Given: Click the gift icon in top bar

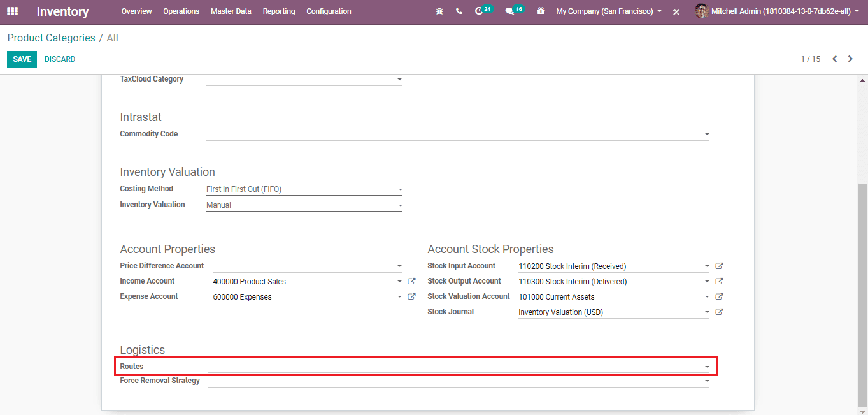Looking at the screenshot, I should tap(541, 11).
